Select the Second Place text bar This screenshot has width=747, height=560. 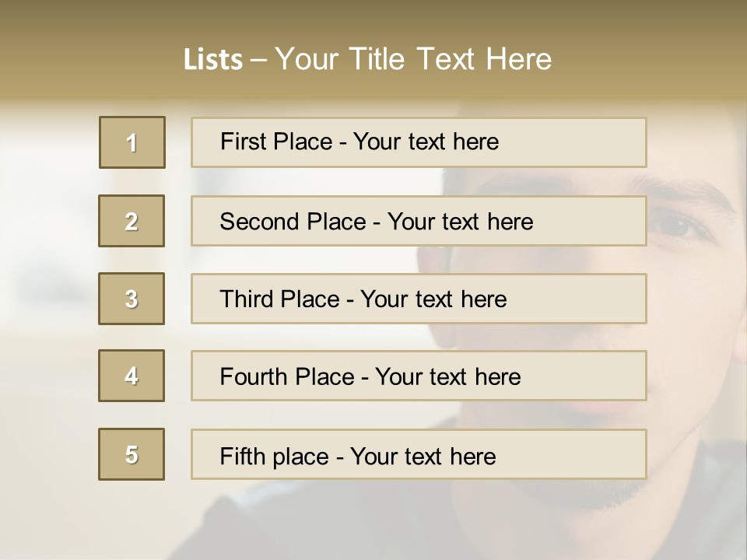click(x=419, y=221)
